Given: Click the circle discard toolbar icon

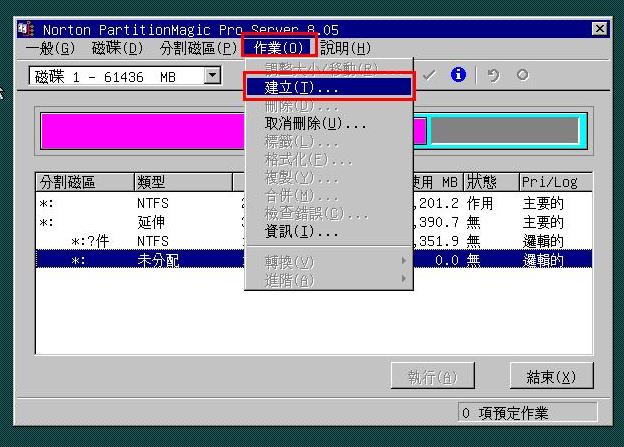Looking at the screenshot, I should pos(523,74).
